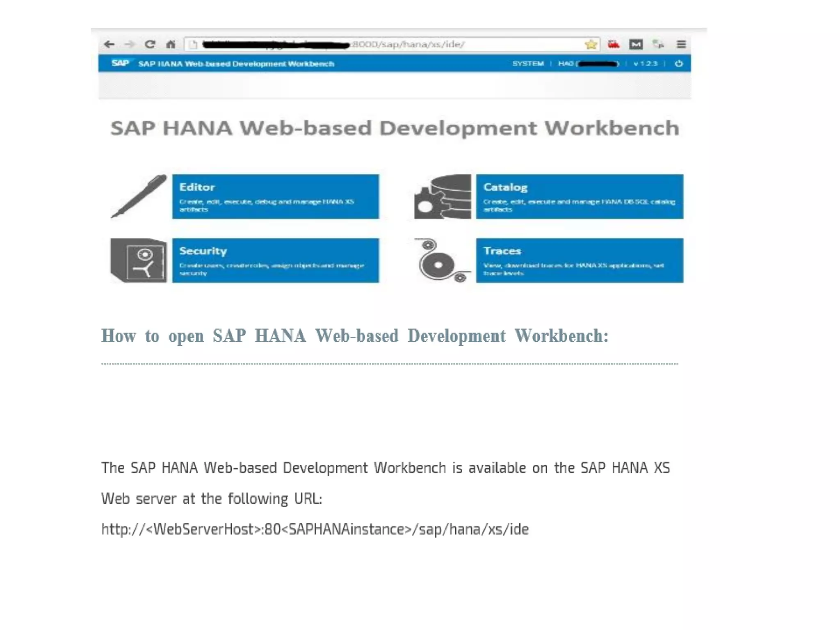Click the red extension icon
The image size is (840, 630).
pyautogui.click(x=614, y=44)
